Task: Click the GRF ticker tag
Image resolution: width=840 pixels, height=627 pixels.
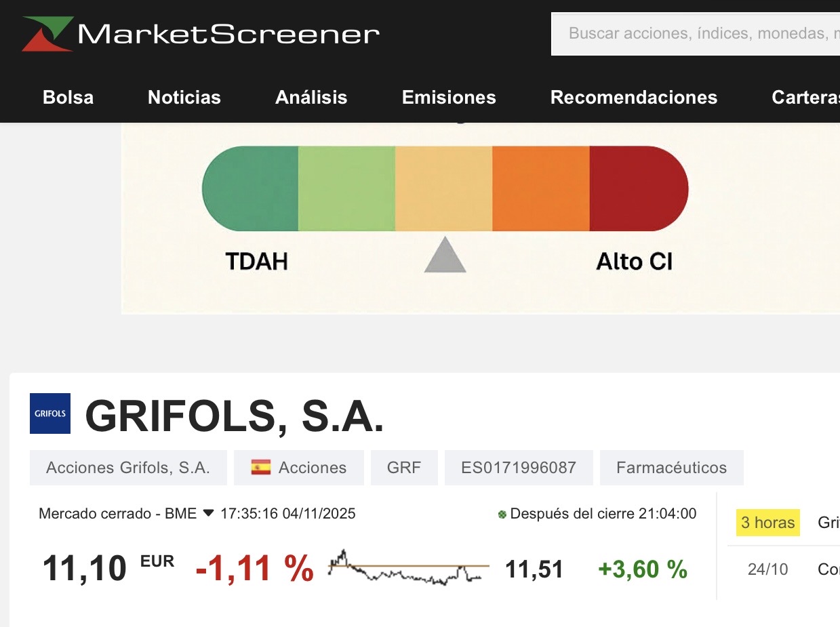Action: tap(404, 467)
